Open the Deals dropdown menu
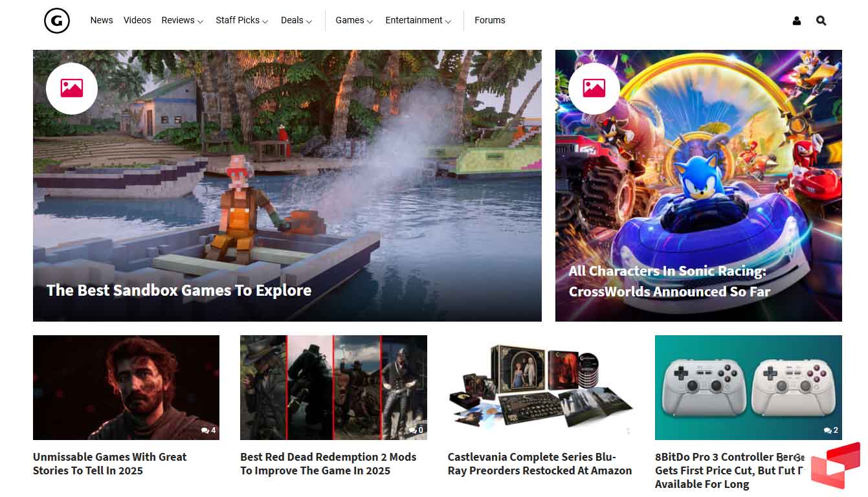This screenshot has width=868, height=497. click(x=296, y=21)
